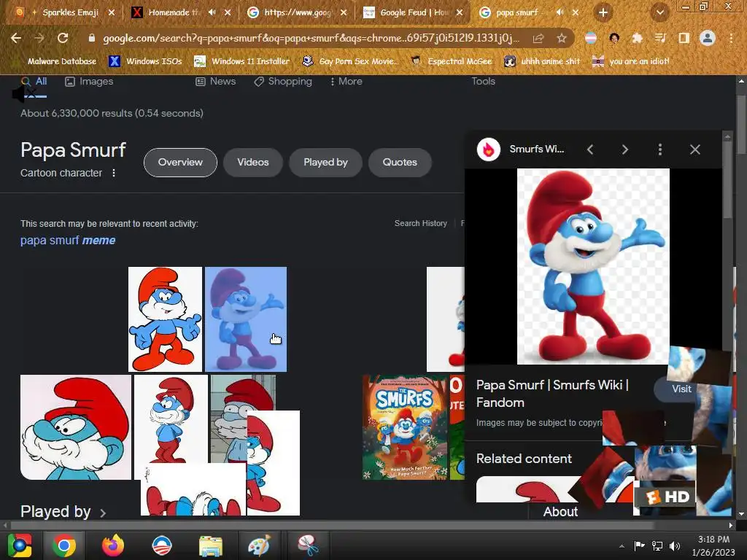
Task: Open the system tray volume icon
Action: pyautogui.click(x=675, y=545)
